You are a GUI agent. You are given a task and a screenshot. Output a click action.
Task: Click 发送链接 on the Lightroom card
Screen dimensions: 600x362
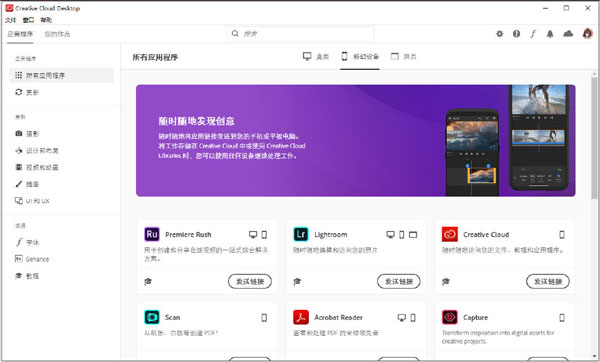[x=399, y=282]
